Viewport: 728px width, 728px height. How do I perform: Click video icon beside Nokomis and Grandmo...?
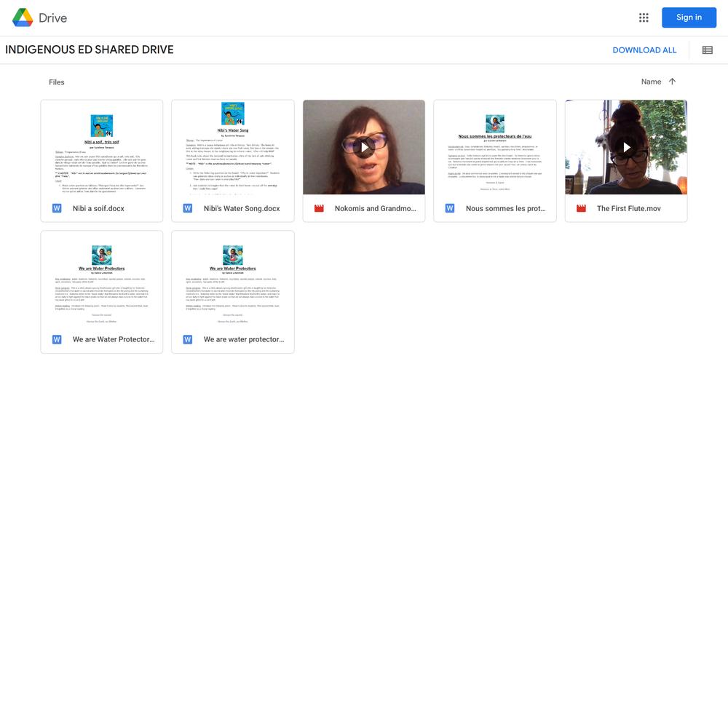click(319, 208)
